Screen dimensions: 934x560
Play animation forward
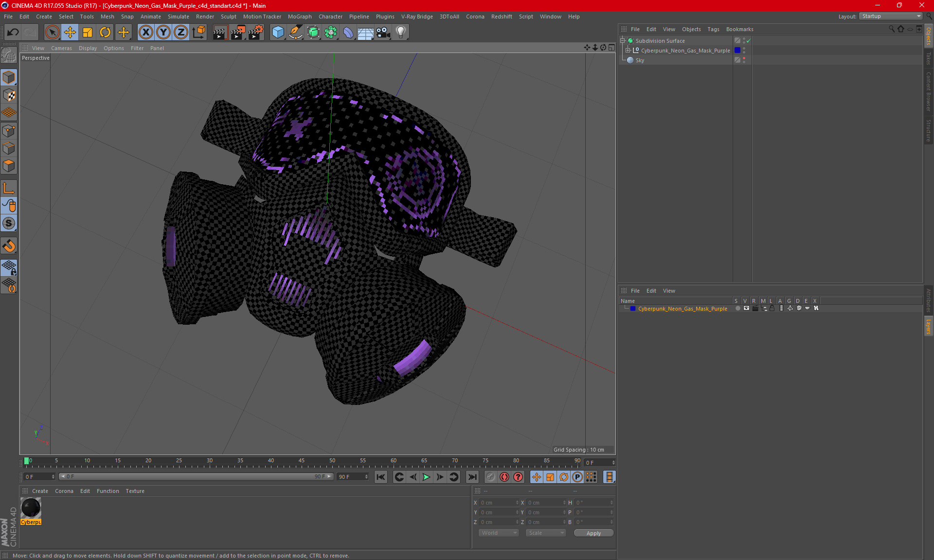click(426, 477)
